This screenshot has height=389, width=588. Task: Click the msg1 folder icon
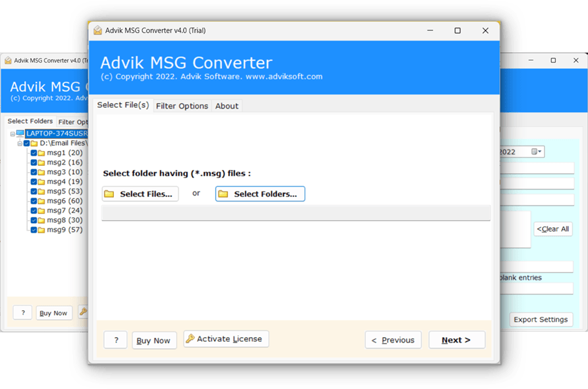tap(41, 153)
